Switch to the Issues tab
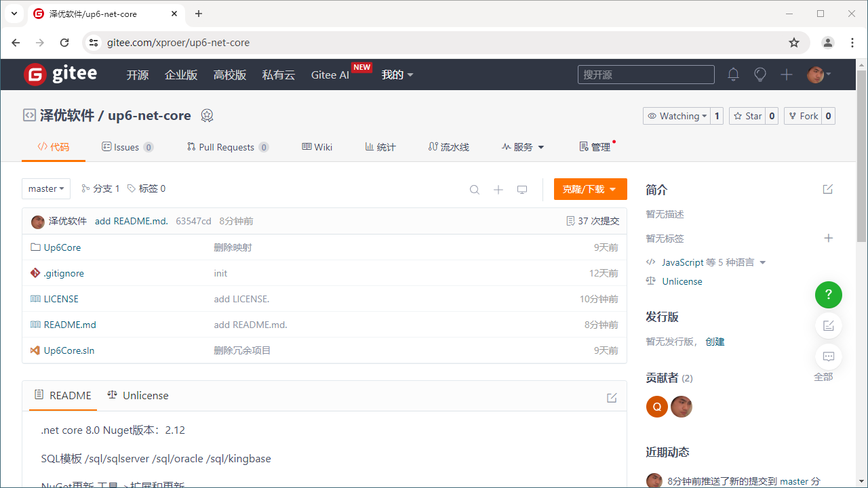 pyautogui.click(x=127, y=147)
